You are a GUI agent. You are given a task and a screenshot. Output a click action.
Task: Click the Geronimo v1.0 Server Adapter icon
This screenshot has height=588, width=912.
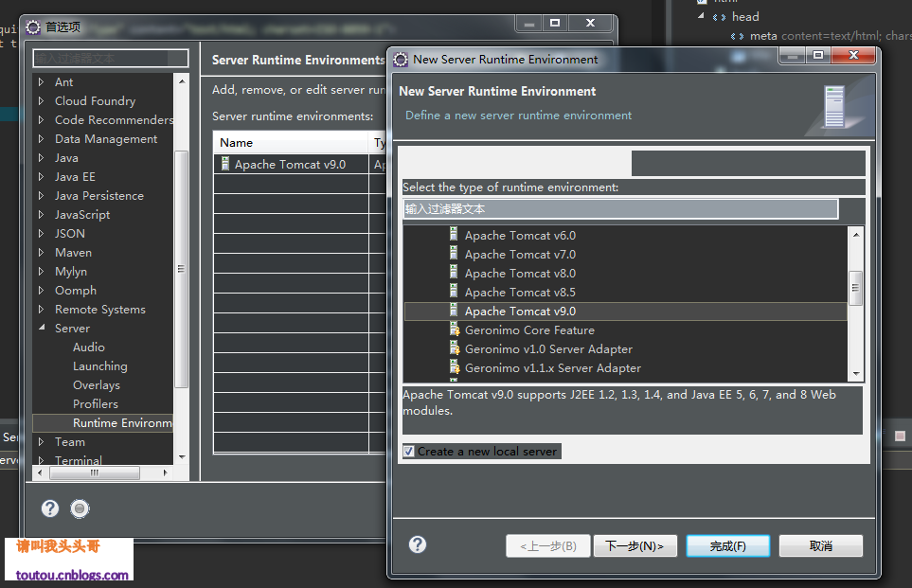point(455,348)
